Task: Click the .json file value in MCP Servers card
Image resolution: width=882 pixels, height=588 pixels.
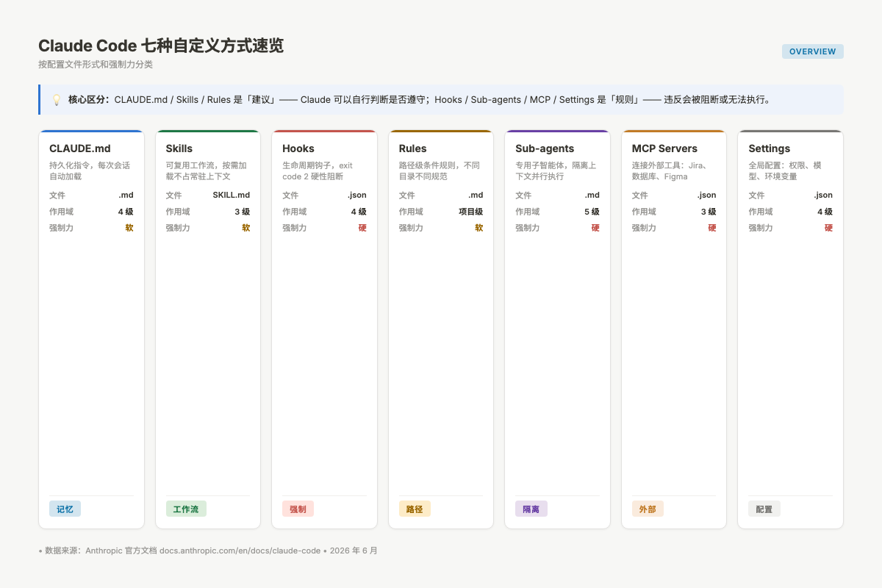Action: (706, 196)
